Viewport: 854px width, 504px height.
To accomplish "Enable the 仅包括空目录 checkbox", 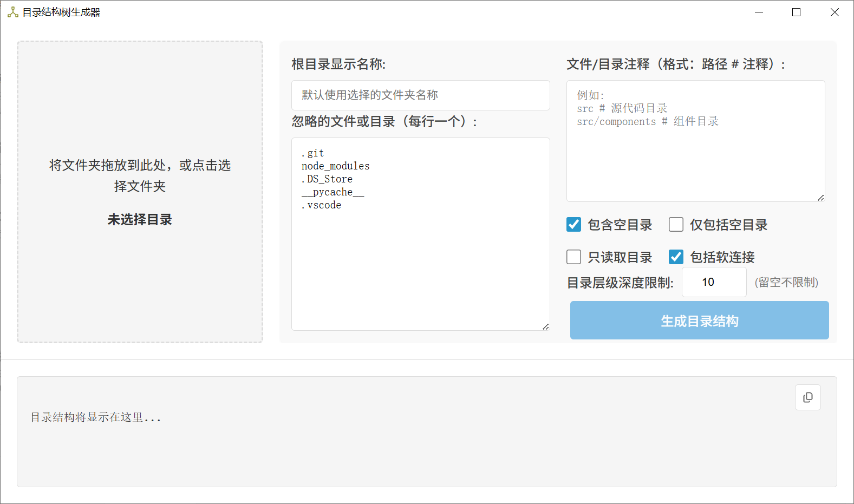I will 676,224.
